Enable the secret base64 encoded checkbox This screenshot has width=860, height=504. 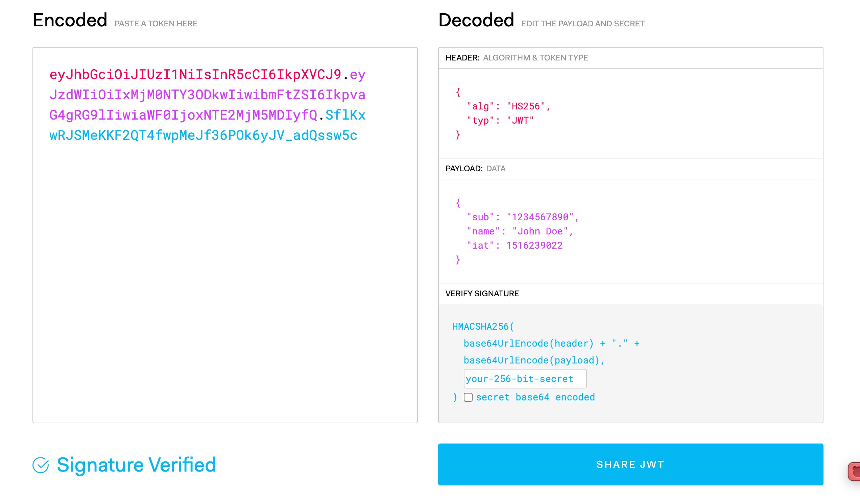(x=468, y=397)
